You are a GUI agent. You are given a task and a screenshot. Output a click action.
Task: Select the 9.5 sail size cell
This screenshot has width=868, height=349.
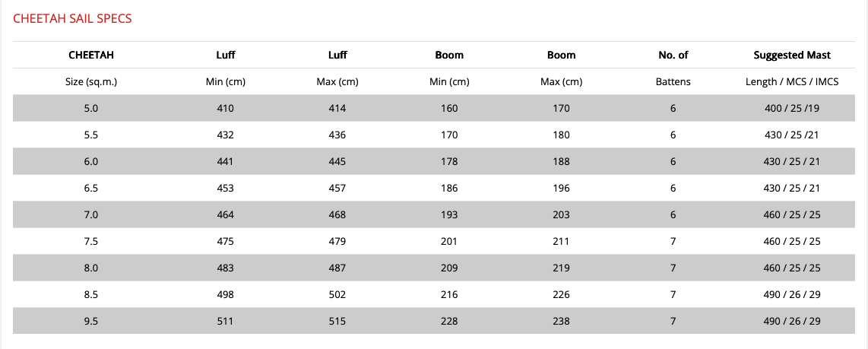pyautogui.click(x=91, y=321)
